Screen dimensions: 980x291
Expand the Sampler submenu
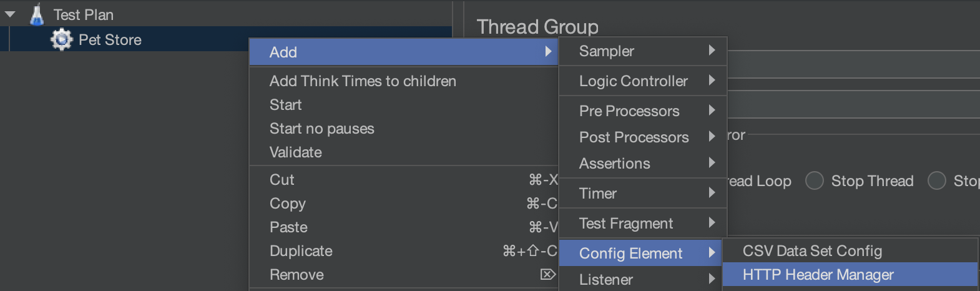coord(643,51)
